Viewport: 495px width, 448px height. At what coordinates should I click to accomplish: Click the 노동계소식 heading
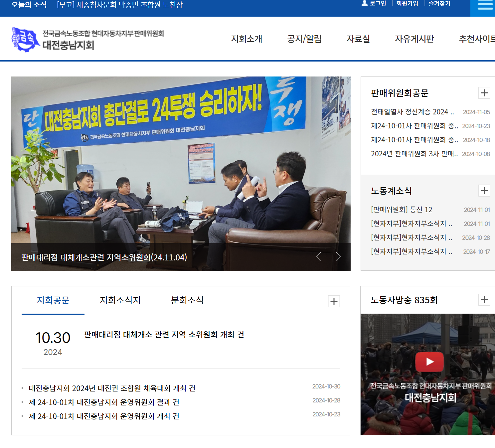tap(391, 191)
